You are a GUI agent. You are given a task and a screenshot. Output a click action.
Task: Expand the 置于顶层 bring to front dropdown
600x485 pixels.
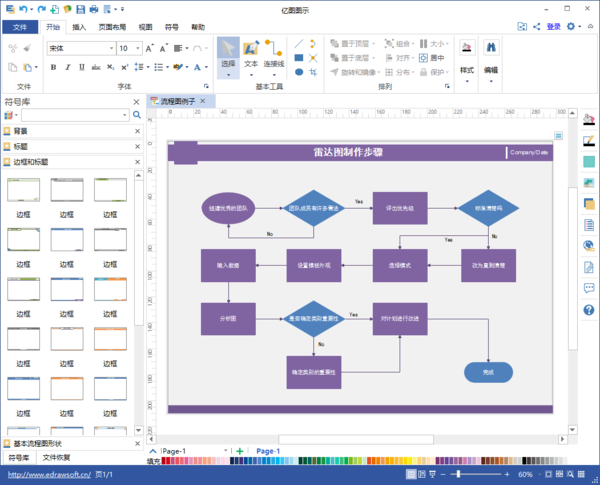373,44
